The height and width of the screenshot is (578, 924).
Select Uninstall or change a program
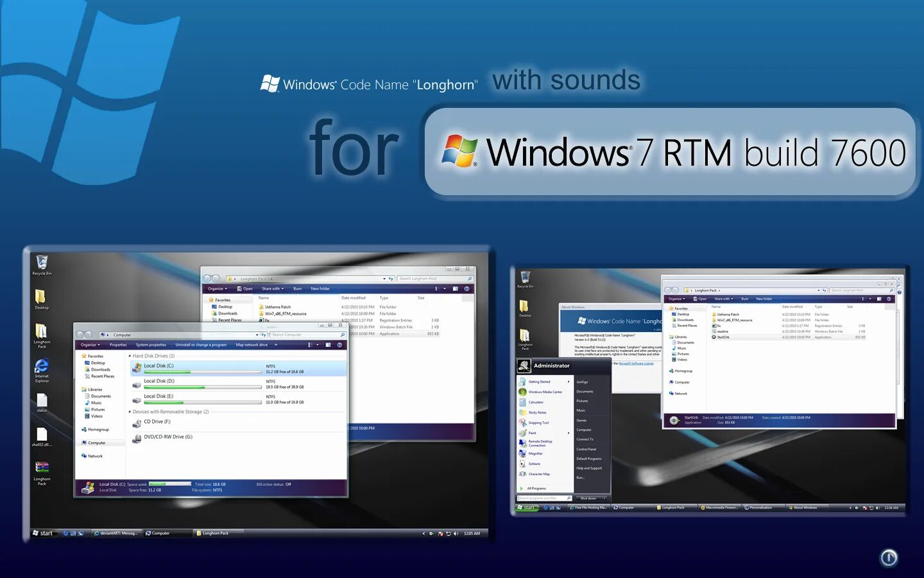click(200, 345)
